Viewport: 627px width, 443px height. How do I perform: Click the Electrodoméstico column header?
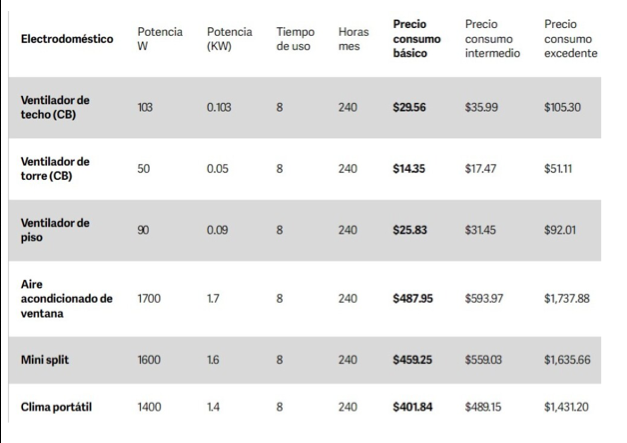click(67, 39)
